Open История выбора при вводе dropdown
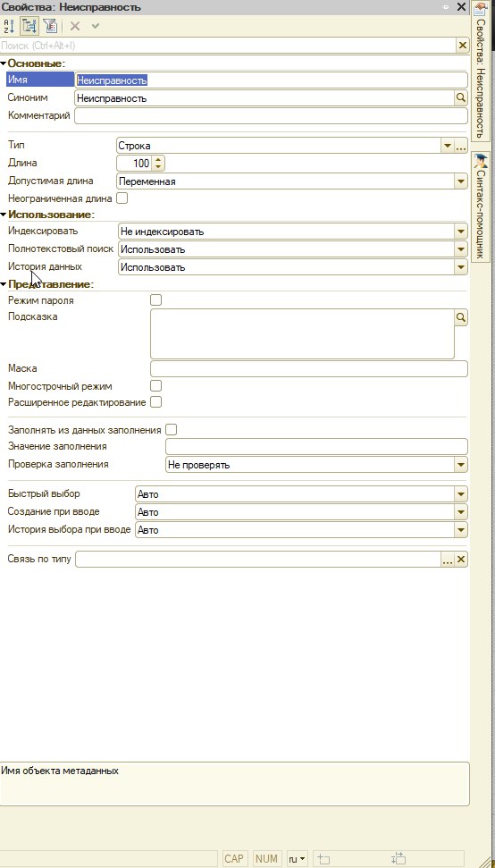495x868 pixels. coord(461,530)
